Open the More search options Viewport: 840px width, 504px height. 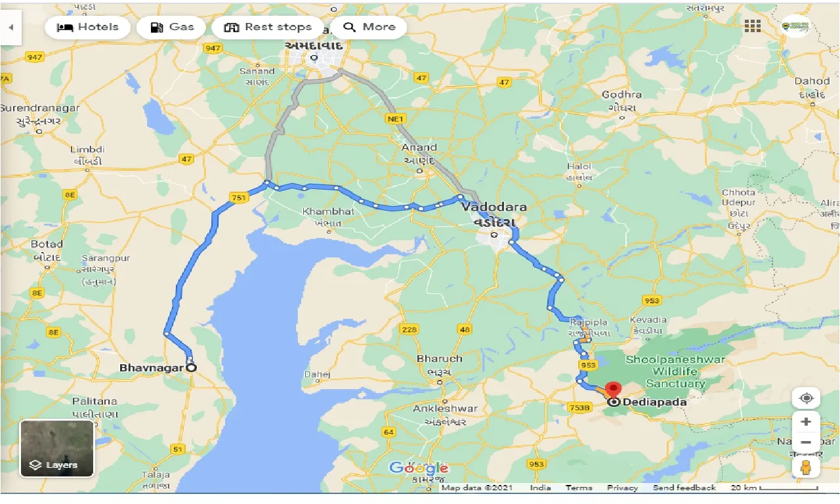pos(369,27)
